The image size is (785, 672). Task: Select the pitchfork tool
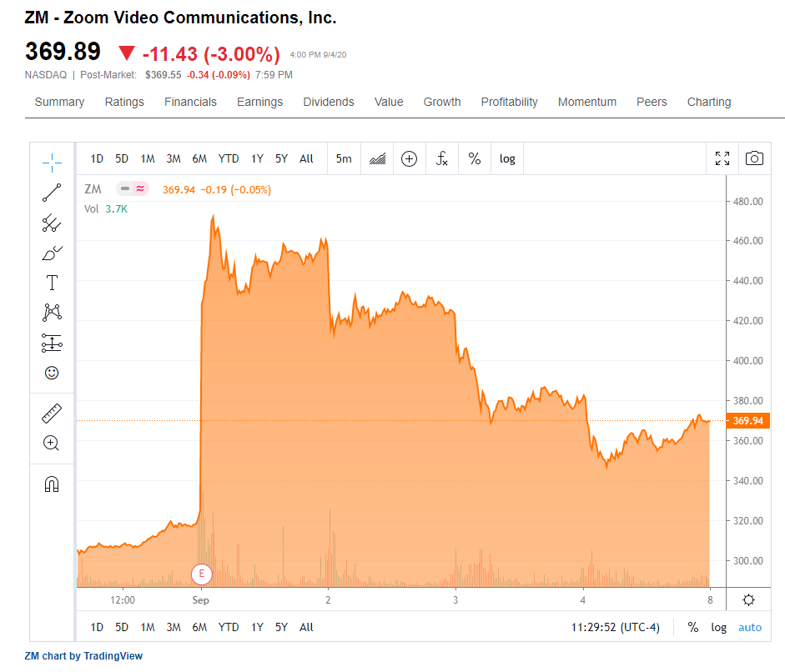point(52,223)
